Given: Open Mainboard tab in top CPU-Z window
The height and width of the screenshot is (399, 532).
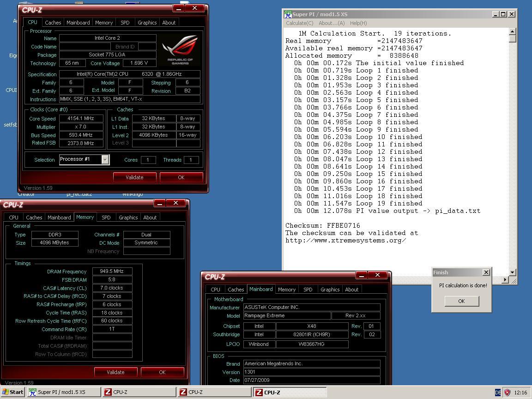Looking at the screenshot, I should point(78,23).
